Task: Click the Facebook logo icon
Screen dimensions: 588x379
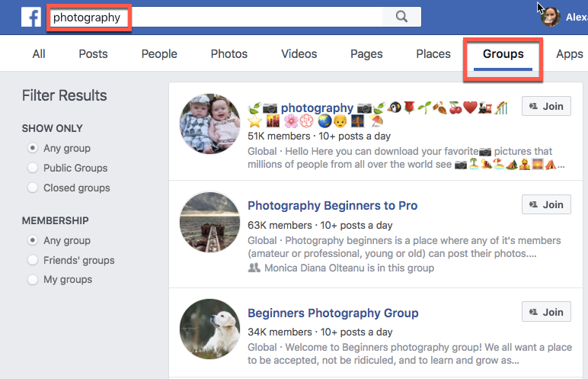Action: click(x=31, y=18)
